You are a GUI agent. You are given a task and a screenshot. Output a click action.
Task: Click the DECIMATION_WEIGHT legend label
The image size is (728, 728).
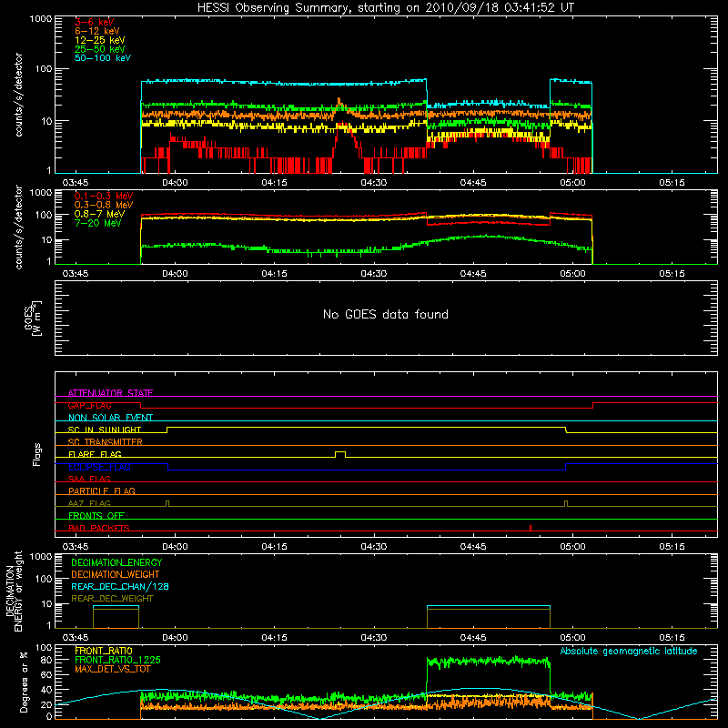pyautogui.click(x=116, y=574)
